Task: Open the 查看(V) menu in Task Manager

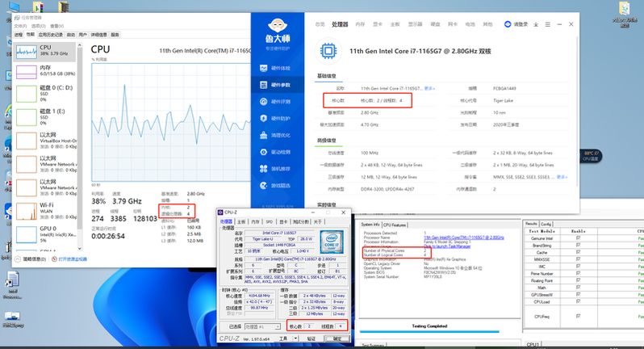Action: tap(56, 27)
